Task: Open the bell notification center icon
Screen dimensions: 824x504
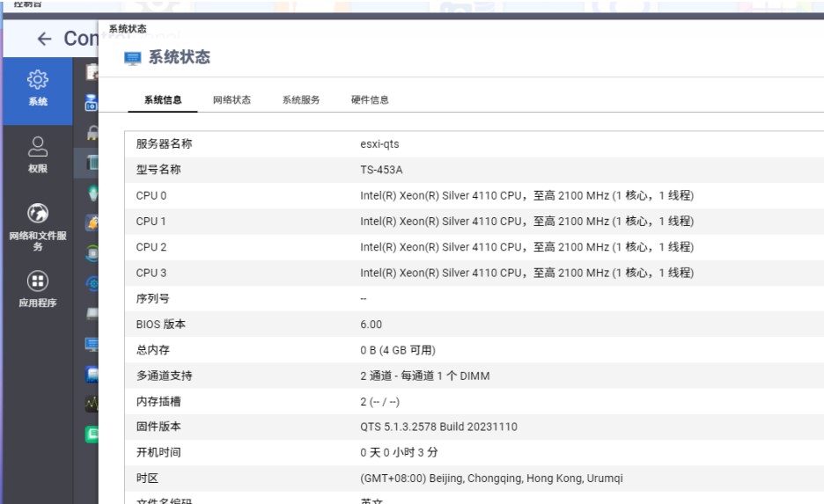Action: pos(92,223)
